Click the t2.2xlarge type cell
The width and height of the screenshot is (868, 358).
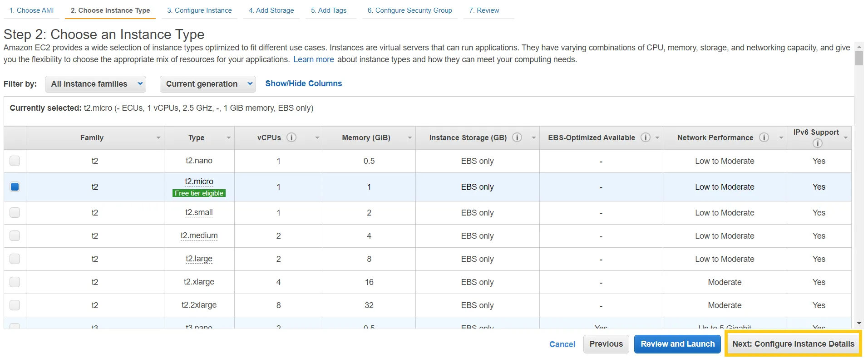coord(199,305)
